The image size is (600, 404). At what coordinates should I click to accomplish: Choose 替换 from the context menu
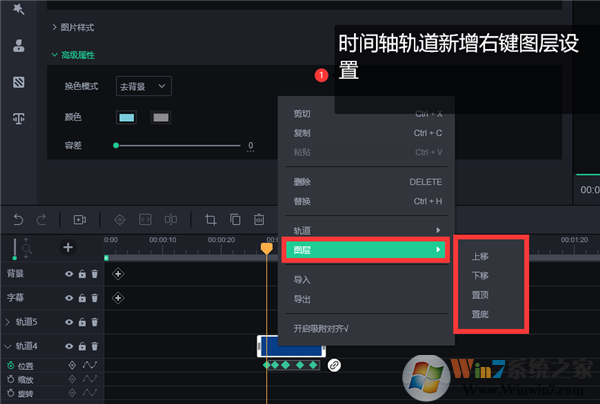pyautogui.click(x=367, y=201)
